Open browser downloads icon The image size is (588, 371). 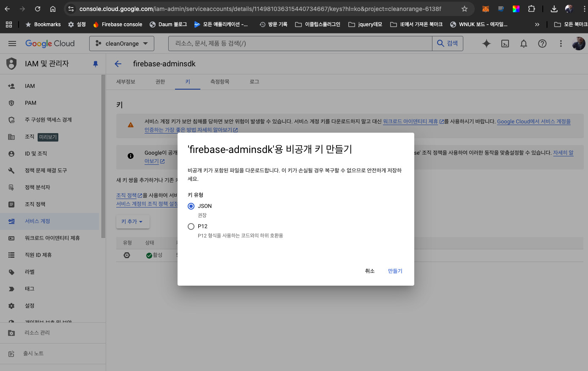tap(554, 9)
